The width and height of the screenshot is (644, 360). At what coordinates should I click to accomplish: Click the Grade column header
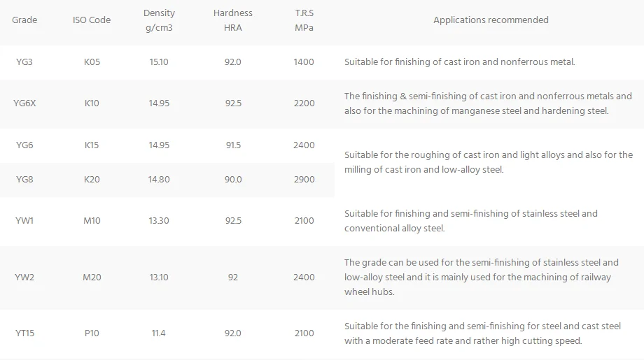(x=24, y=20)
